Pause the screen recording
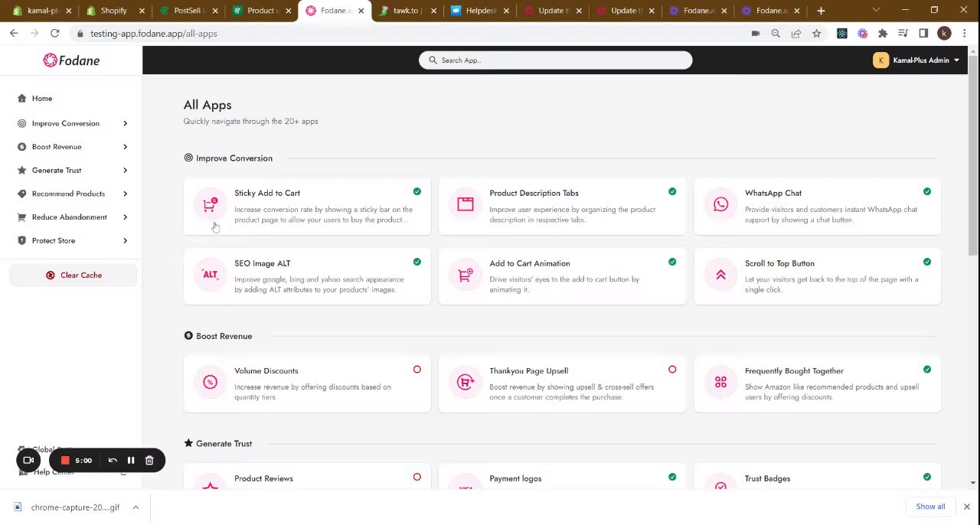The image size is (980, 525). pos(131,461)
